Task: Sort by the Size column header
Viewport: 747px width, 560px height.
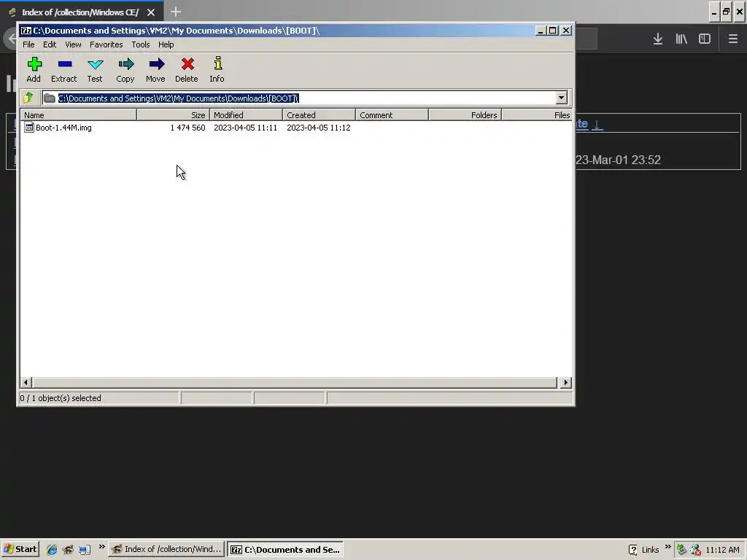Action: click(x=174, y=115)
